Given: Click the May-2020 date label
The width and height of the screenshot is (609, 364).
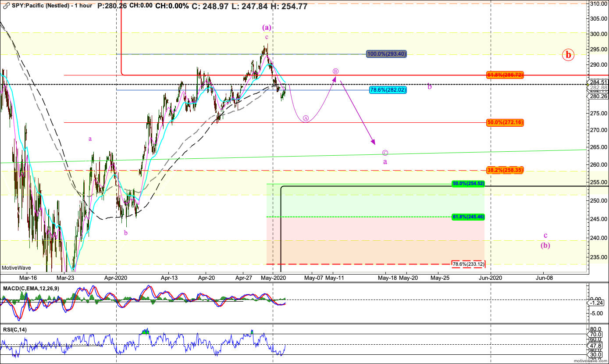Looking at the screenshot, I should (273, 278).
